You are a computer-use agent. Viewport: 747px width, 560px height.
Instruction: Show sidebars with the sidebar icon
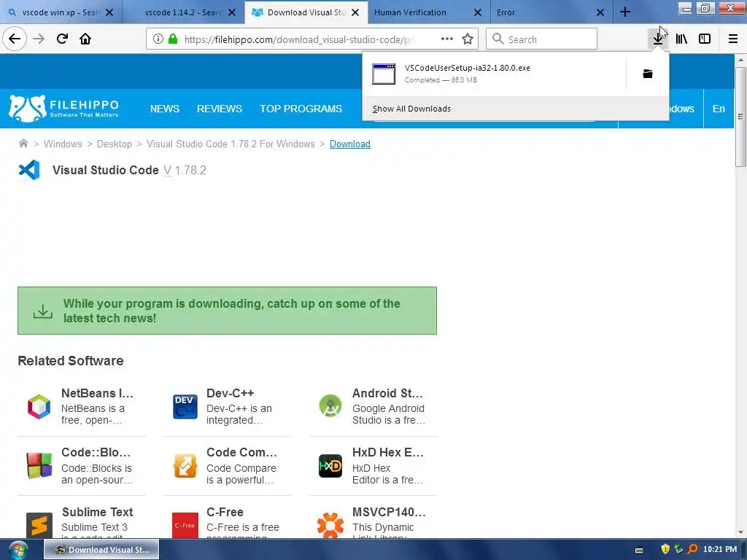[x=705, y=39]
